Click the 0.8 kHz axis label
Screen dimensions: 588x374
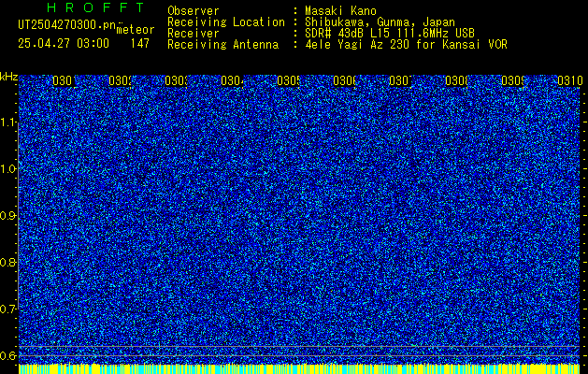[8, 262]
